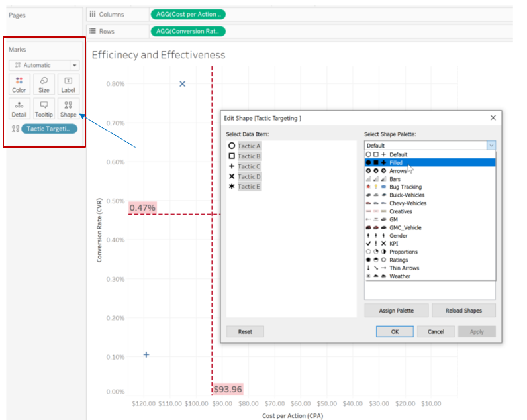
Task: Open the Tooltip marks card
Action: pyautogui.click(x=44, y=109)
